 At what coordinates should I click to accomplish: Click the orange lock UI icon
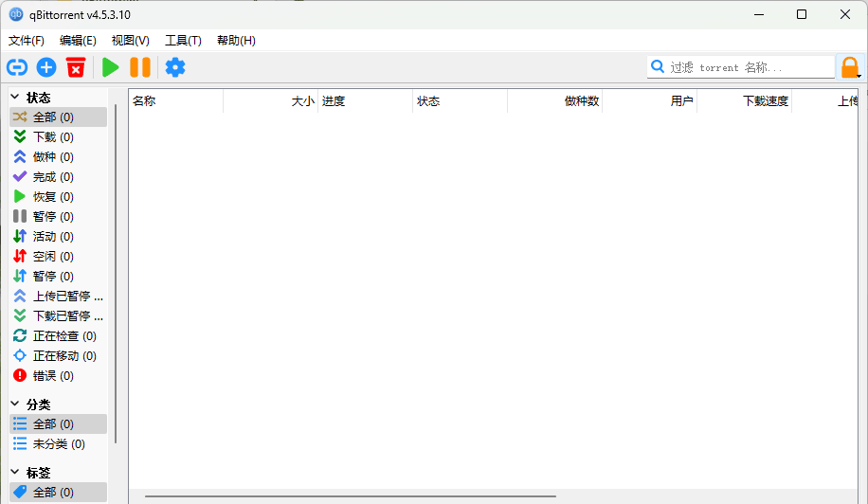(850, 67)
